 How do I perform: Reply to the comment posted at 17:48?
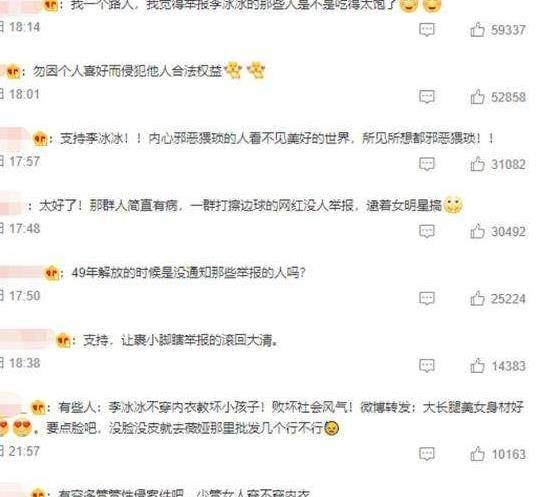pos(427,231)
